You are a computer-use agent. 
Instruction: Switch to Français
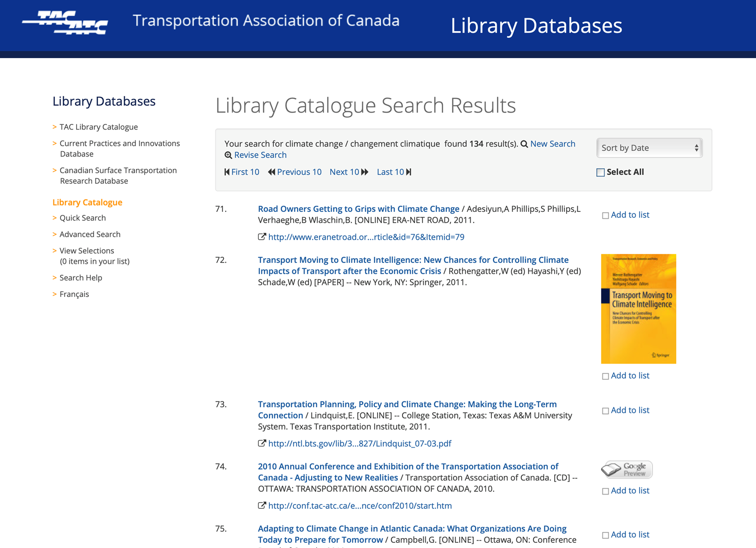pyautogui.click(x=74, y=294)
